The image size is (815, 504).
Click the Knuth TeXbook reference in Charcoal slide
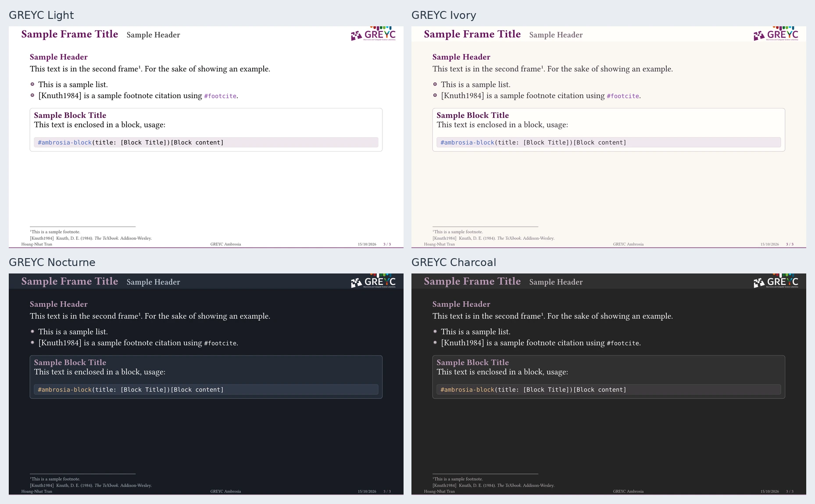(493, 486)
